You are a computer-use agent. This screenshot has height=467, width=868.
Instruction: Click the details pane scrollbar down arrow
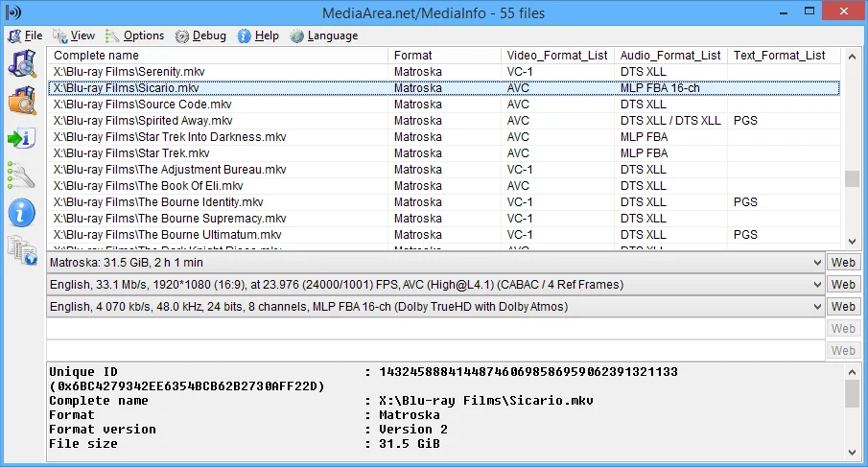[852, 453]
